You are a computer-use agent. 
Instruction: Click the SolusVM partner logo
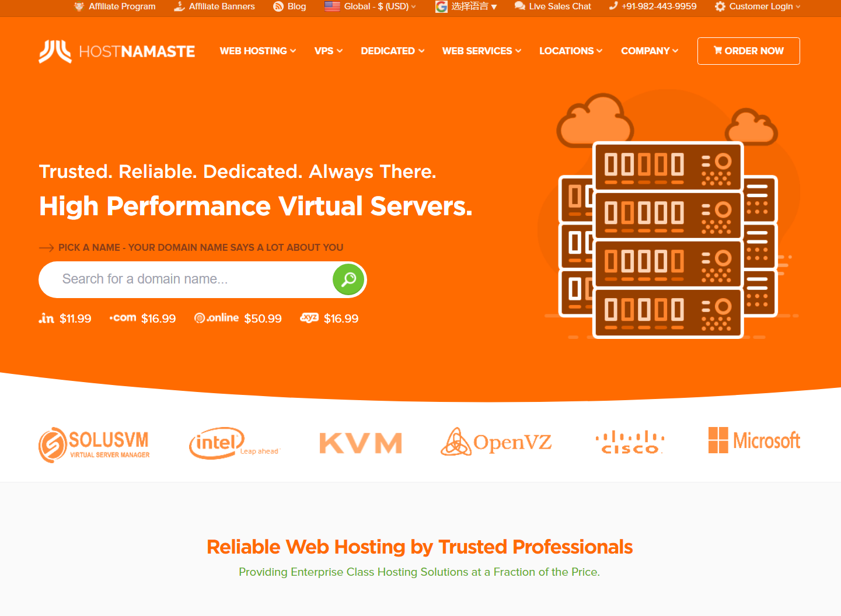pos(95,444)
